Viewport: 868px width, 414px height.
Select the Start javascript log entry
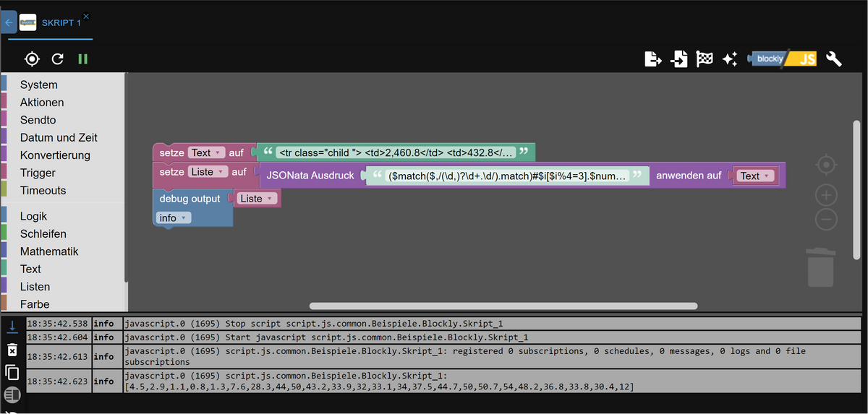pyautogui.click(x=444, y=337)
